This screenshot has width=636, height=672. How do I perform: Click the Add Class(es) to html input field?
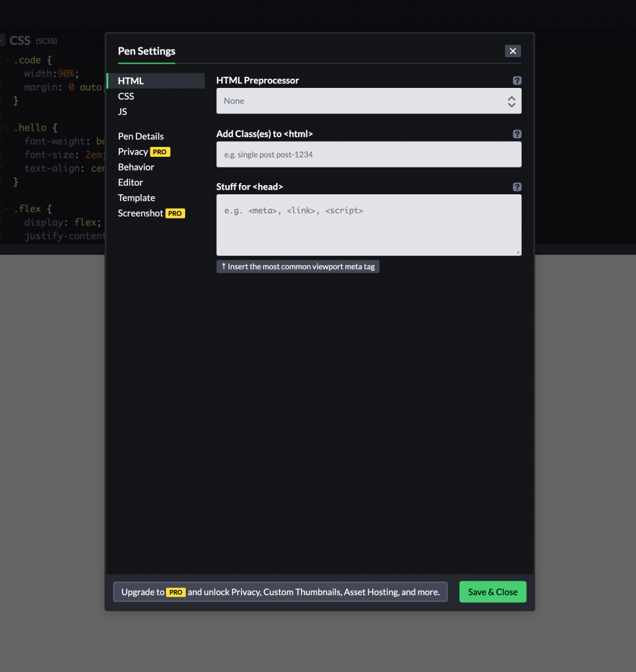(x=369, y=154)
